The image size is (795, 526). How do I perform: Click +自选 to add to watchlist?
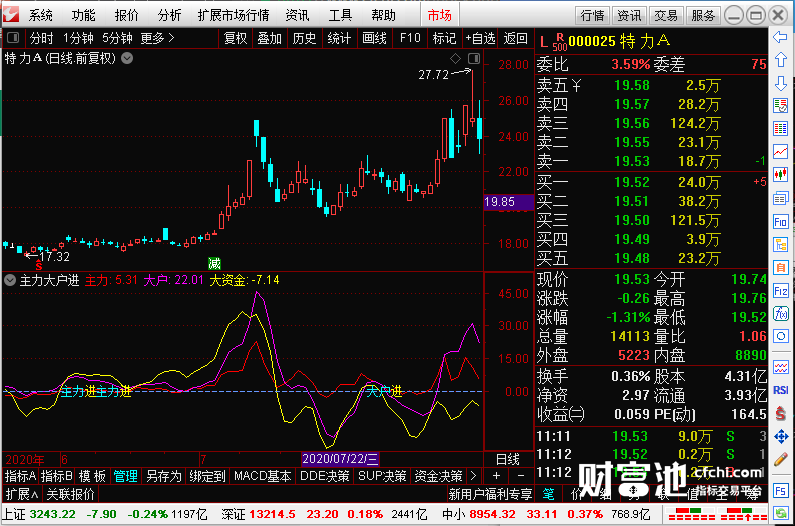click(x=480, y=38)
